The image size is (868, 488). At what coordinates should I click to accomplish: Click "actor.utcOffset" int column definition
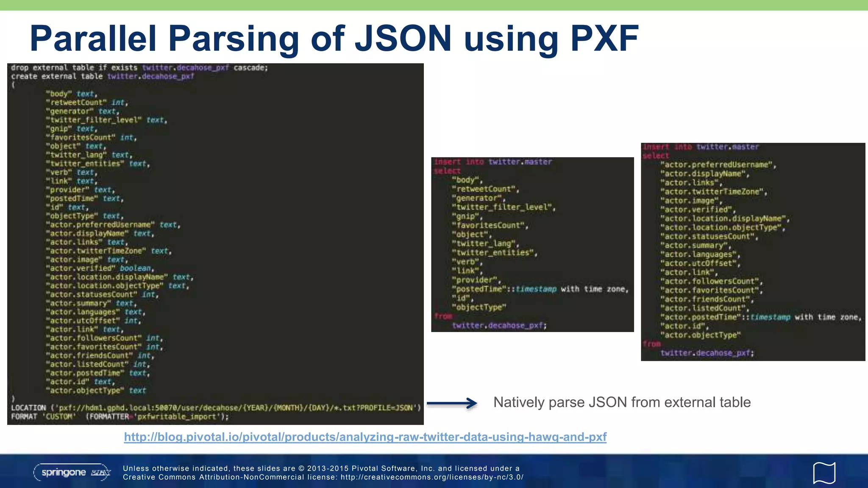(x=94, y=321)
